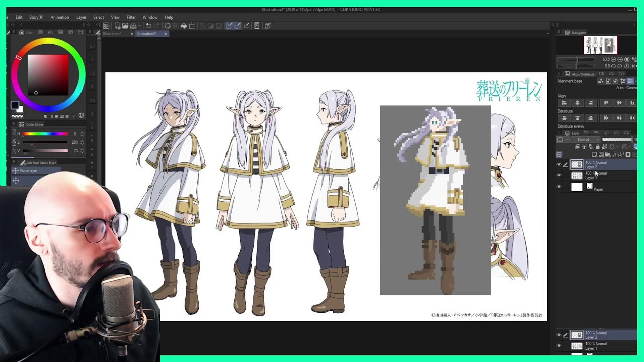Viewport: 644px width, 362px height.
Task: Select the transparent color swatch
Action: 17,116
